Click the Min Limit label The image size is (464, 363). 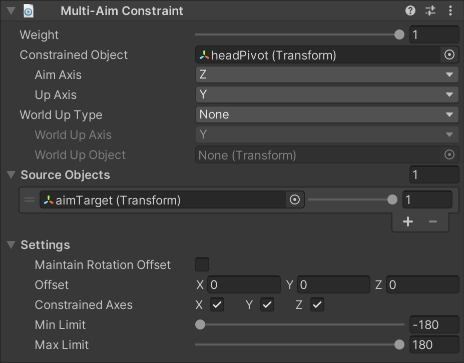60,325
